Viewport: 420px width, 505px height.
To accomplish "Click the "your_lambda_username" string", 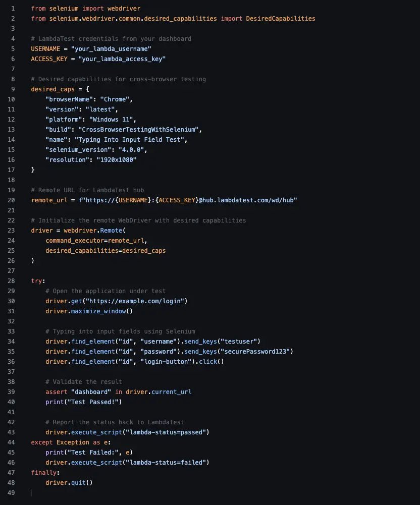I will 111,48.
